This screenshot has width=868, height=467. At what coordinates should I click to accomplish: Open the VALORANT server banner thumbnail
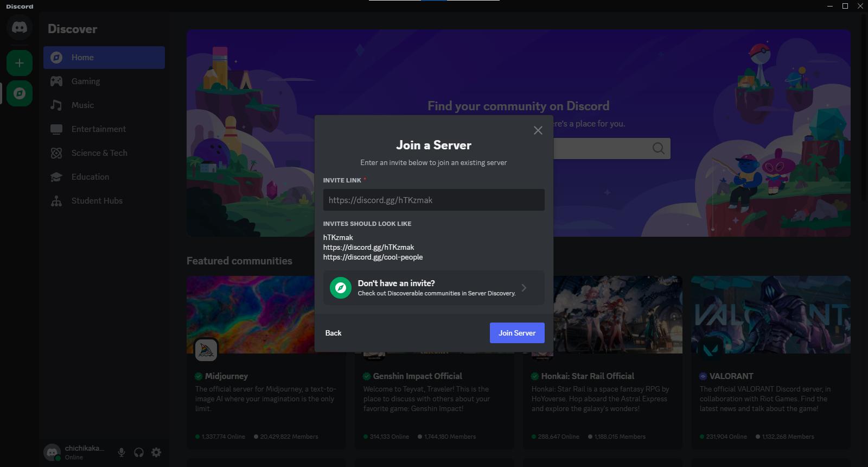(x=771, y=314)
